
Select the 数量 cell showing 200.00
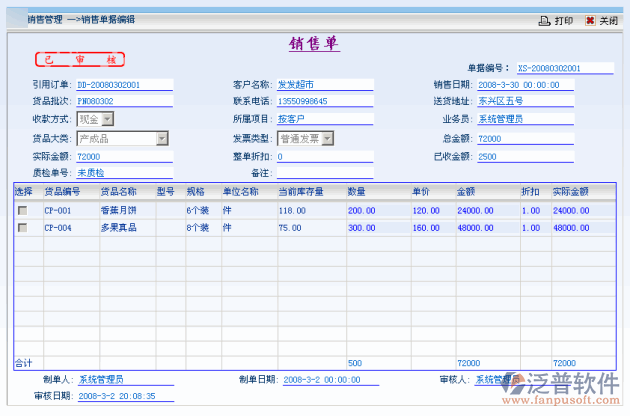[362, 211]
